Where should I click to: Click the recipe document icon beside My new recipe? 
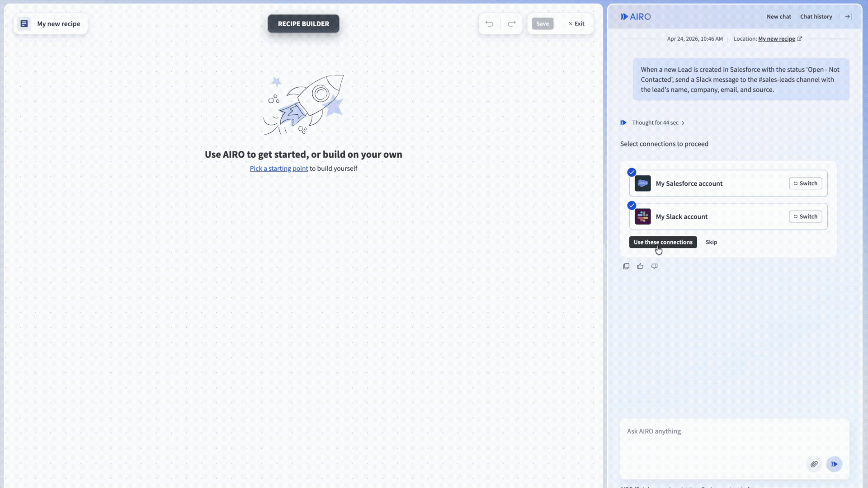coord(24,23)
